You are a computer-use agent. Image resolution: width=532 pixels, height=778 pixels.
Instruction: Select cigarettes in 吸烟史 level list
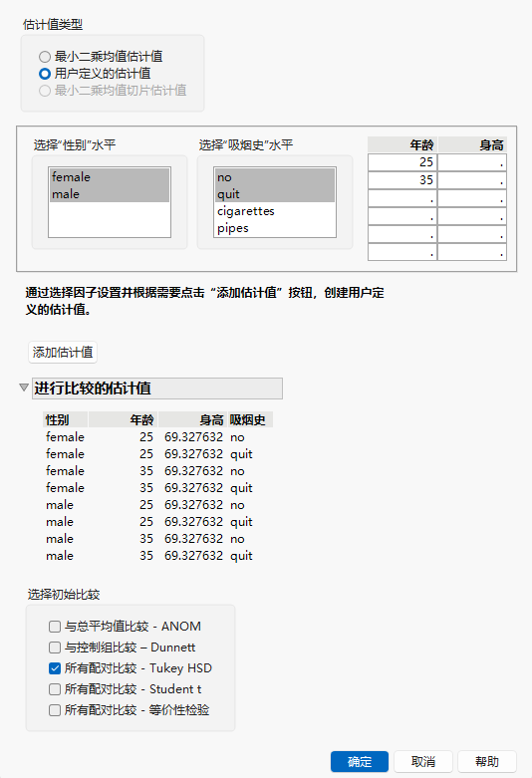pos(274,211)
